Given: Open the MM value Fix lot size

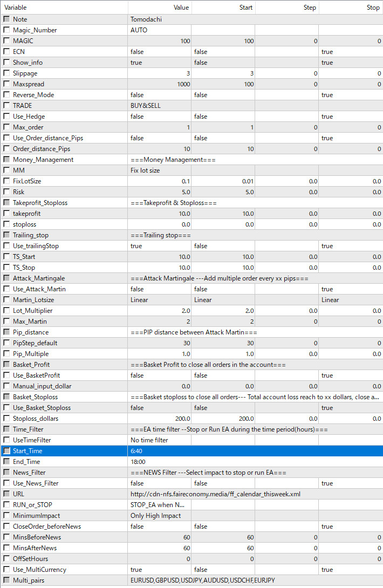Looking at the screenshot, I should pyautogui.click(x=160, y=170).
